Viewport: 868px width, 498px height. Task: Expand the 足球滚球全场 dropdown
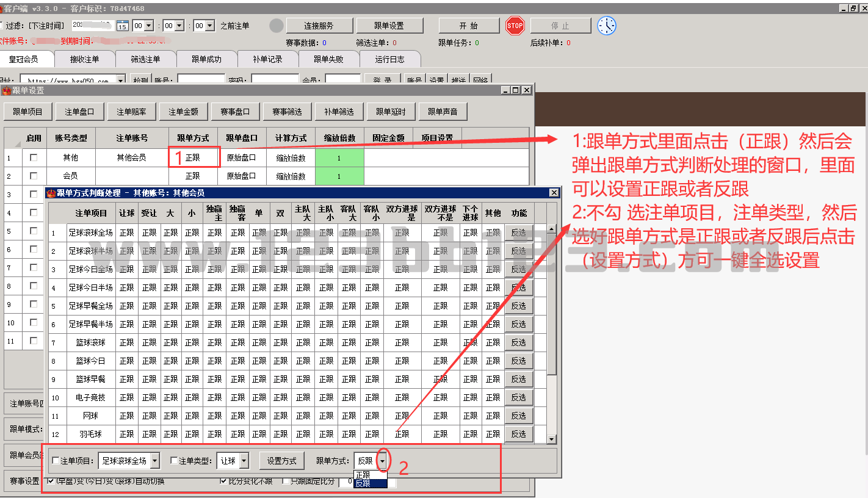pos(154,461)
